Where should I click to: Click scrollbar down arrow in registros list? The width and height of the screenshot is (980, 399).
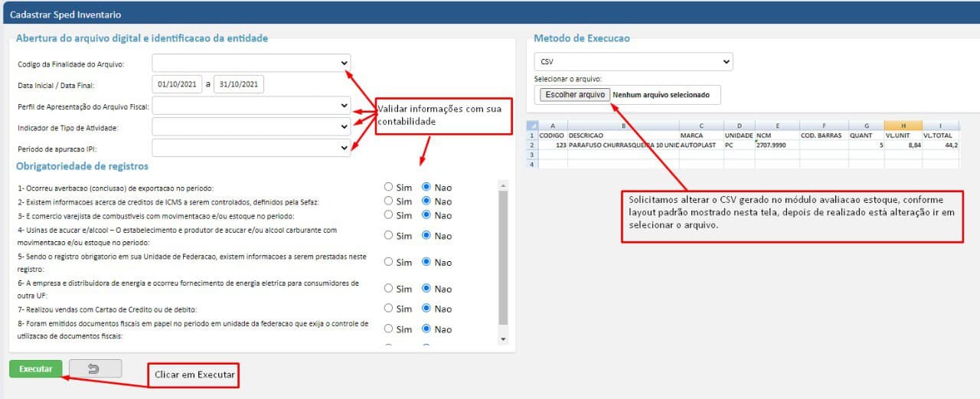point(503,338)
